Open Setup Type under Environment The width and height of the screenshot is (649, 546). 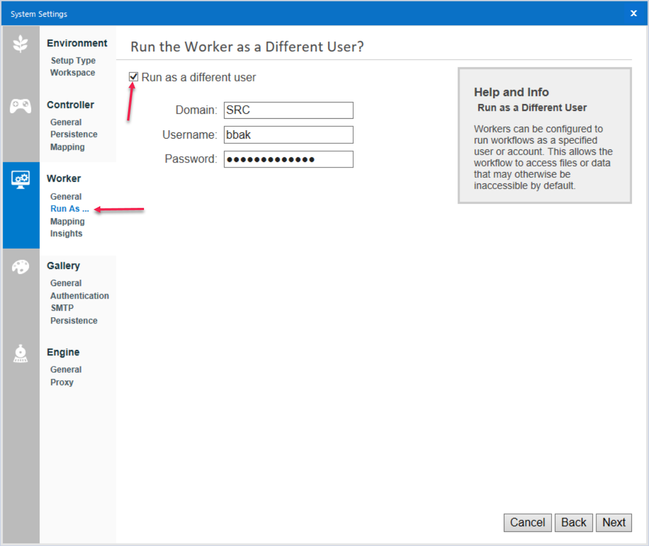[x=73, y=60]
